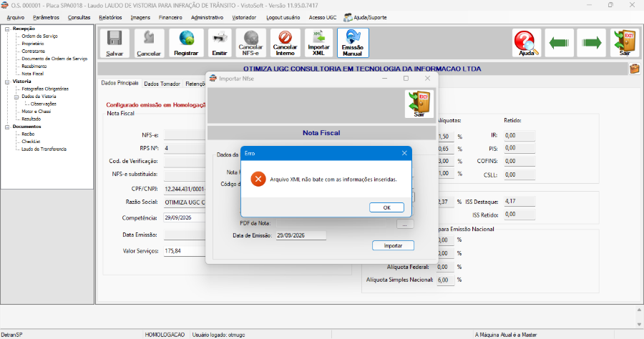644x339 pixels.
Task: Select Proprietário in the tree
Action: [33, 44]
